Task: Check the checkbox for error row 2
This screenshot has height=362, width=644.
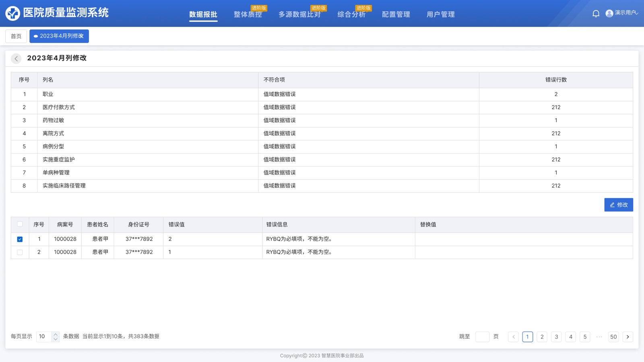Action: click(20, 252)
